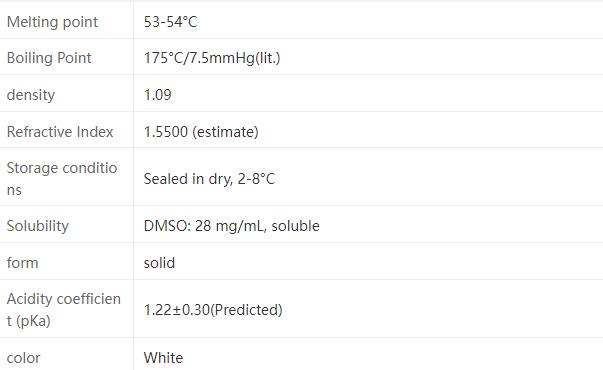Click the Refractive Index label
603x370 pixels.
point(60,132)
